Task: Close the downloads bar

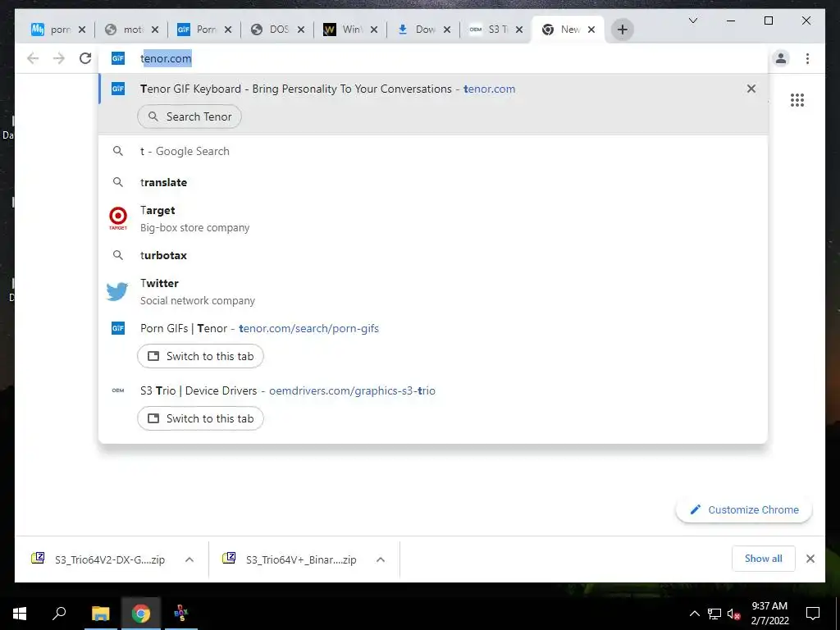Action: click(x=810, y=559)
